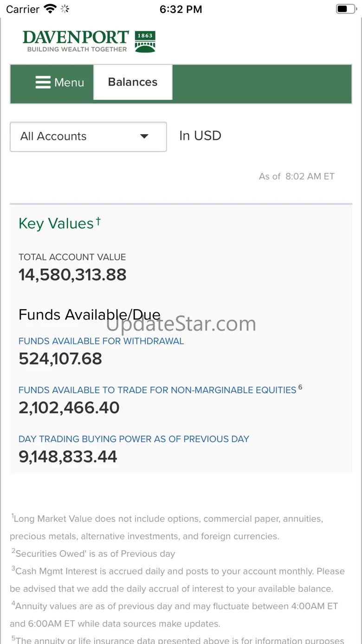The height and width of the screenshot is (644, 362).
Task: Tap footnote 6 superscript marker
Action: click(300, 387)
